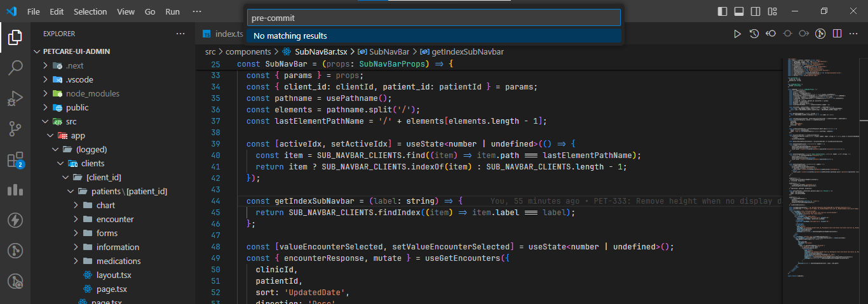The height and width of the screenshot is (304, 868).
Task: Expand the forms folder
Action: coord(76,233)
